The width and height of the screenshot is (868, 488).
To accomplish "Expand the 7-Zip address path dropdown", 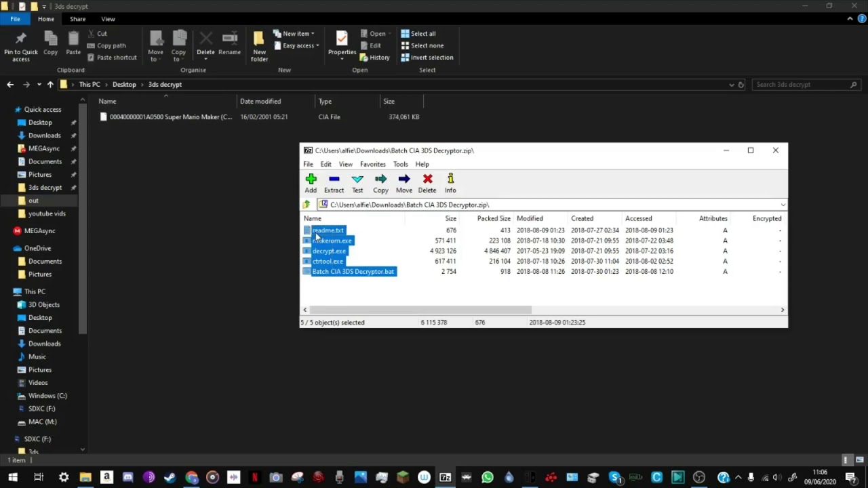I will click(783, 205).
